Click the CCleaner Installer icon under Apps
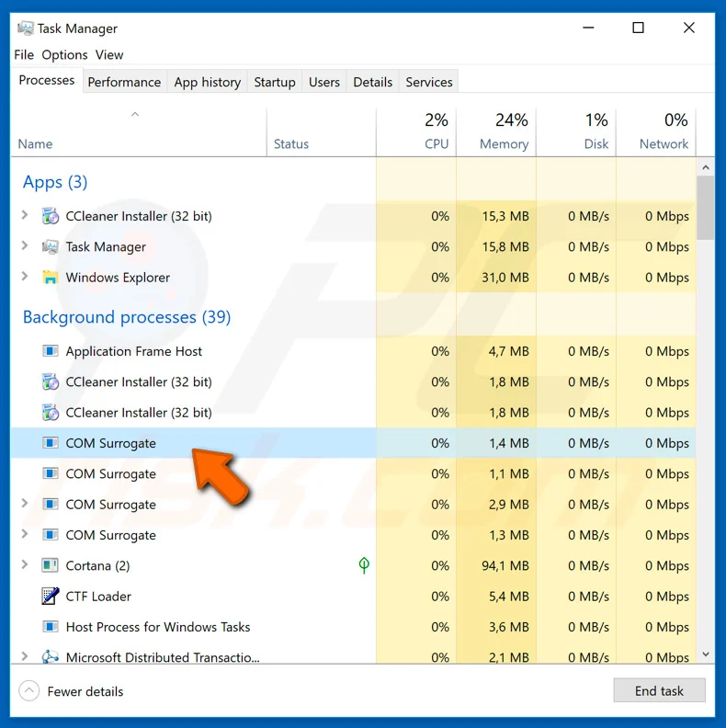The width and height of the screenshot is (726, 728). point(51,217)
